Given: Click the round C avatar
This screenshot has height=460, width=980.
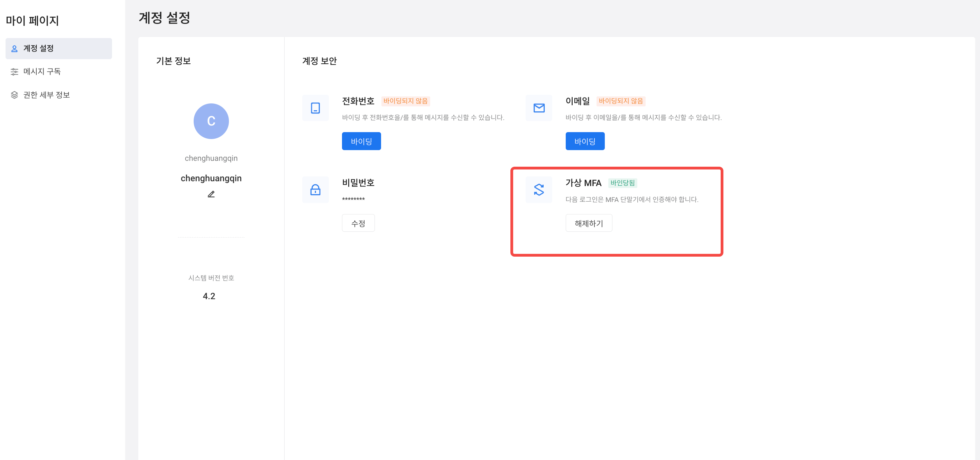Looking at the screenshot, I should tap(211, 121).
